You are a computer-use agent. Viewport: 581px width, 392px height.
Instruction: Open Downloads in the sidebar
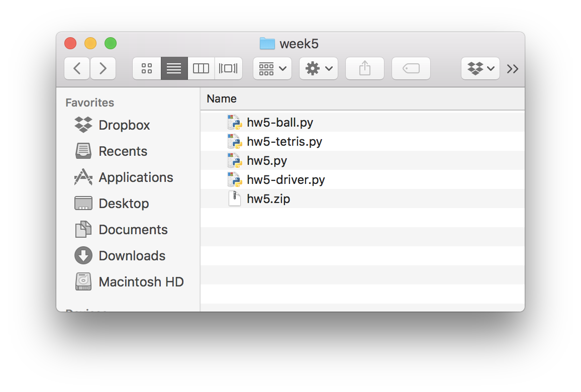(128, 256)
